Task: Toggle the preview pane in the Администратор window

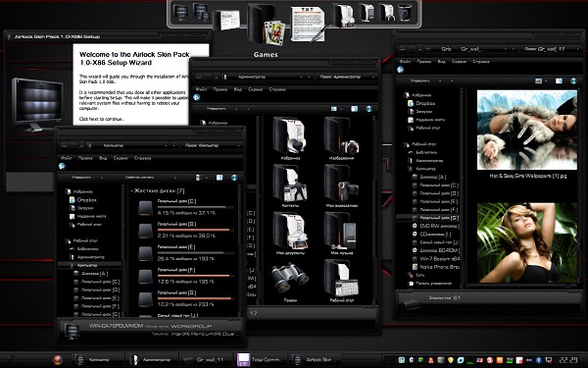Action: (354, 109)
